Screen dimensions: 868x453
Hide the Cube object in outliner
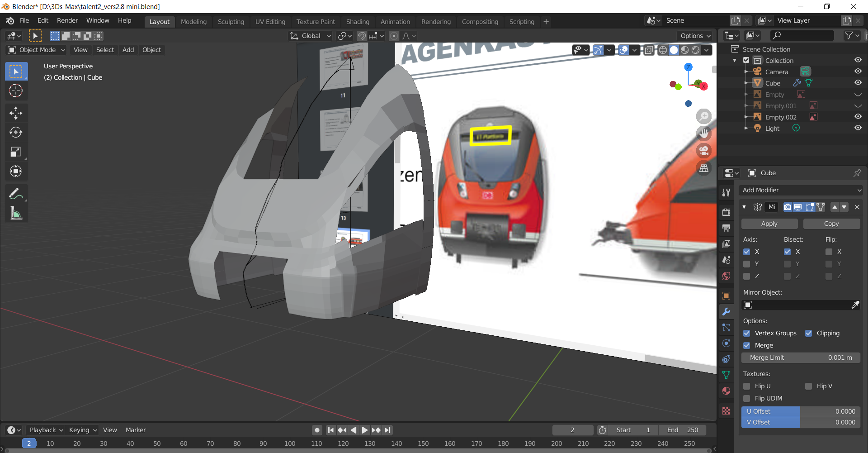(x=858, y=83)
